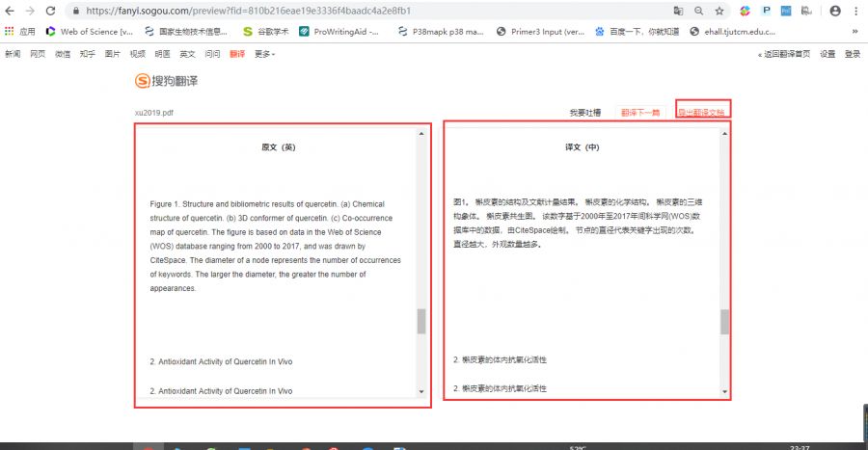Open the Primer3 Input bookmark
Image resolution: width=868 pixels, height=450 pixels.
pyautogui.click(x=540, y=32)
